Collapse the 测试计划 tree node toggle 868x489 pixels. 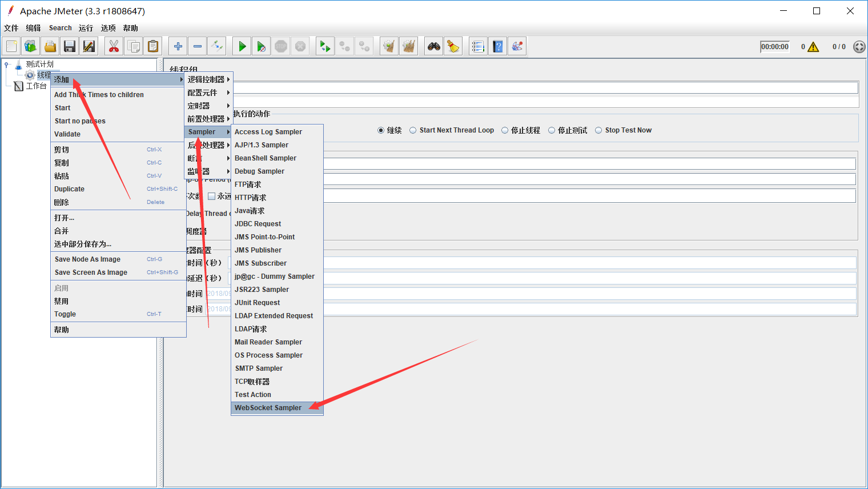click(7, 64)
